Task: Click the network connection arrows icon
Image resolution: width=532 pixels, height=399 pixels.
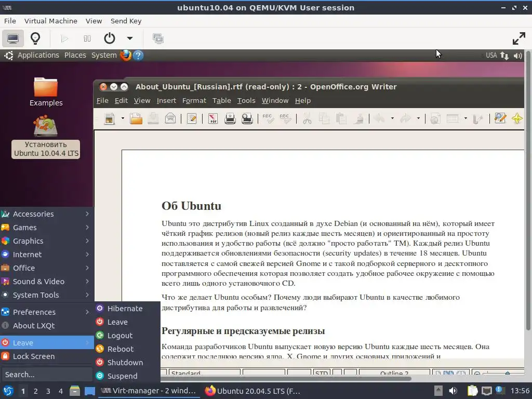Action: click(504, 56)
